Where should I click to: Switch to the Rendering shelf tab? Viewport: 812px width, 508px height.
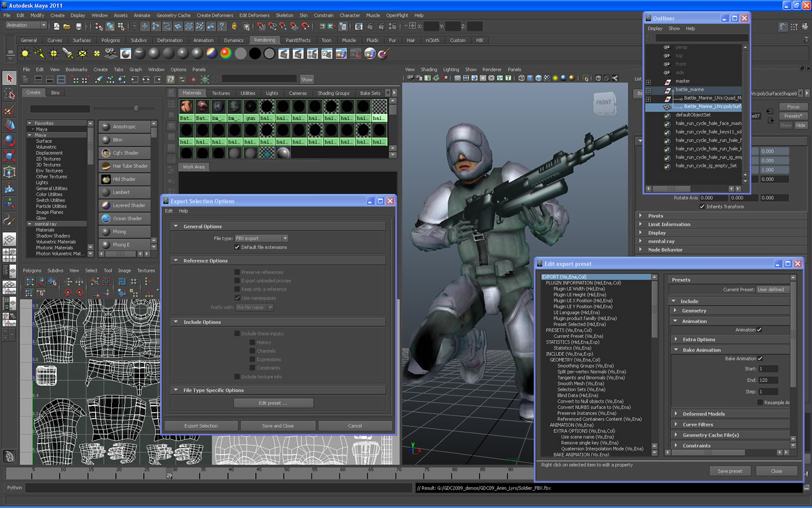coord(264,40)
